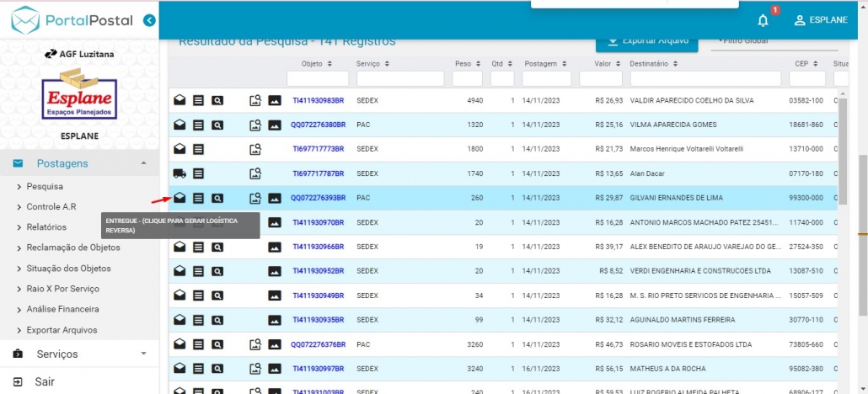Click the Destinatário column filter field
Screen dimensions: 868x394
(x=704, y=79)
